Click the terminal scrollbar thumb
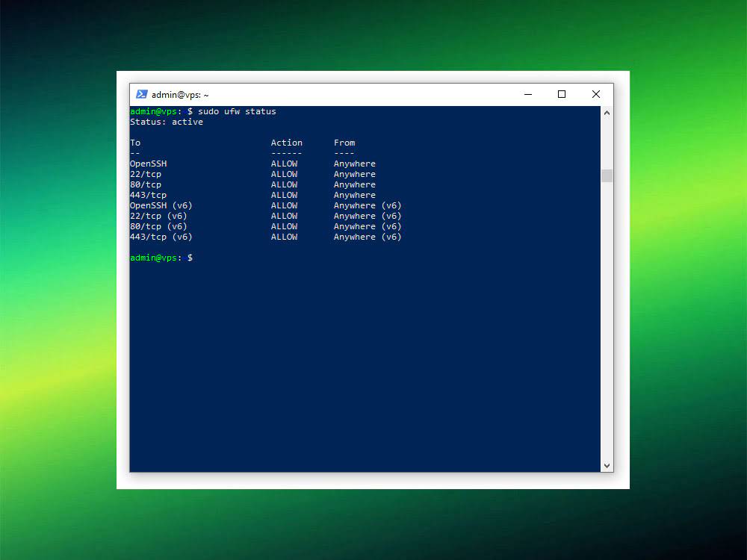 (607, 175)
